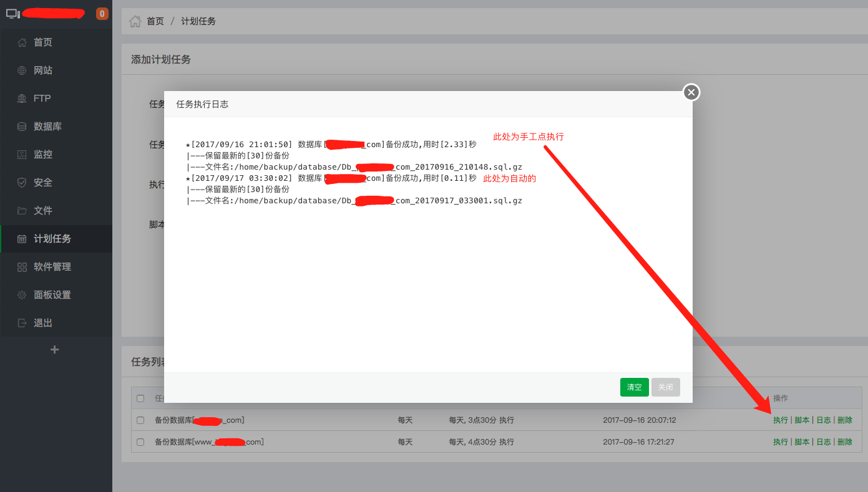Click the globe icon next to 网站

tap(22, 70)
